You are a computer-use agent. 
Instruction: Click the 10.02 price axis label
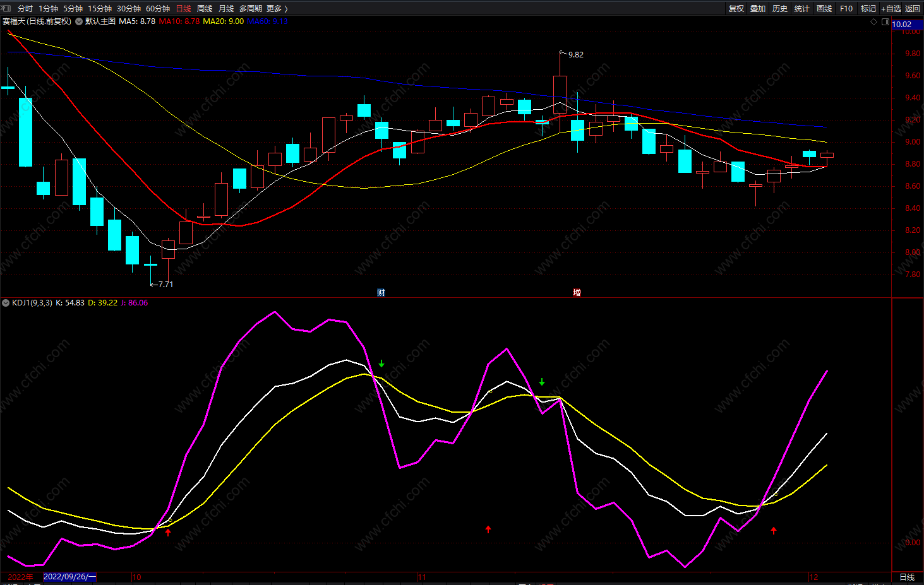907,25
